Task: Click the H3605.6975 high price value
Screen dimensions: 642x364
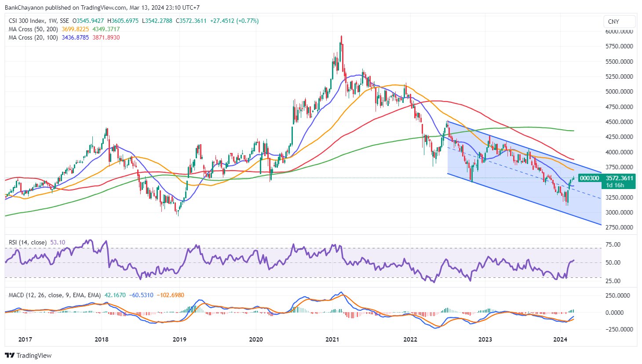Action: coord(123,21)
